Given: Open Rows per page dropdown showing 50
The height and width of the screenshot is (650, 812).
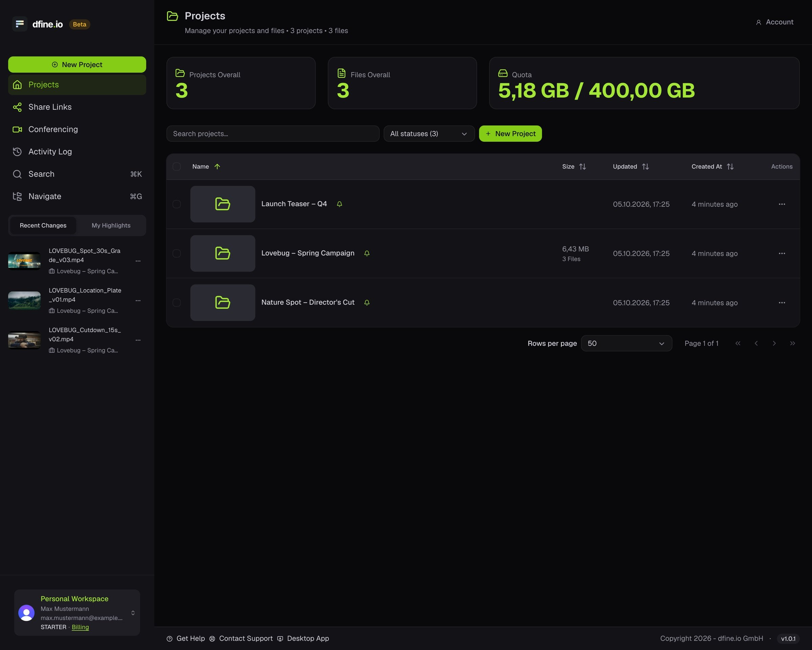Looking at the screenshot, I should click(626, 343).
